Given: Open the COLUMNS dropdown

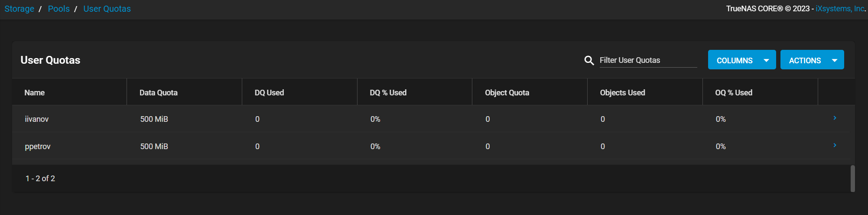Looking at the screenshot, I should pyautogui.click(x=742, y=60).
